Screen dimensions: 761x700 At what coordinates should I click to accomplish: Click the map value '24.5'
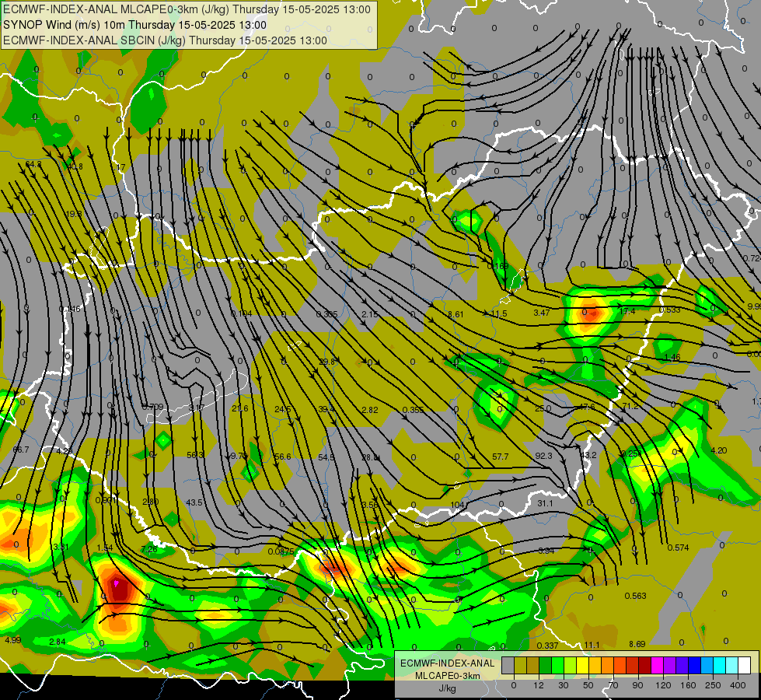282,410
